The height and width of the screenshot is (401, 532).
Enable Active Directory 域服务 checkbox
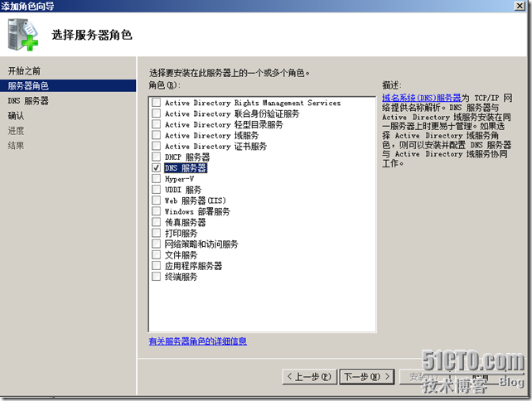(156, 135)
